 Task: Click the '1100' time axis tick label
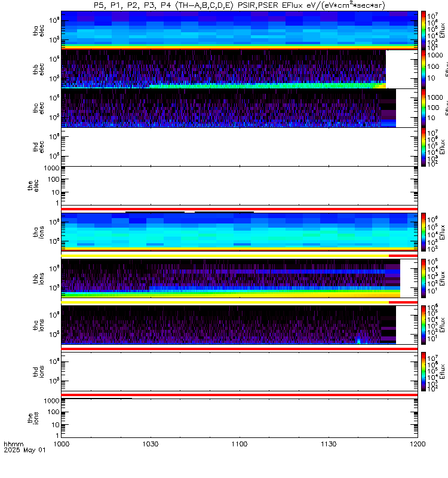240,444
